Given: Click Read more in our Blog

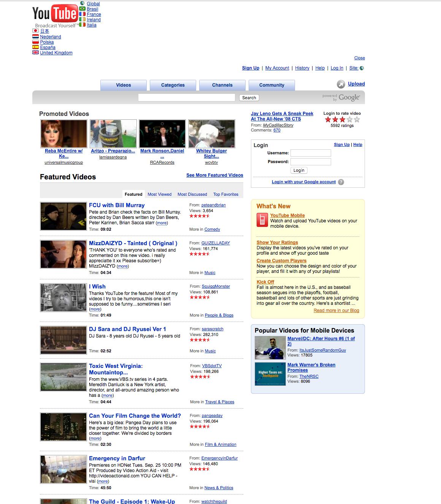Looking at the screenshot, I should [x=336, y=311].
